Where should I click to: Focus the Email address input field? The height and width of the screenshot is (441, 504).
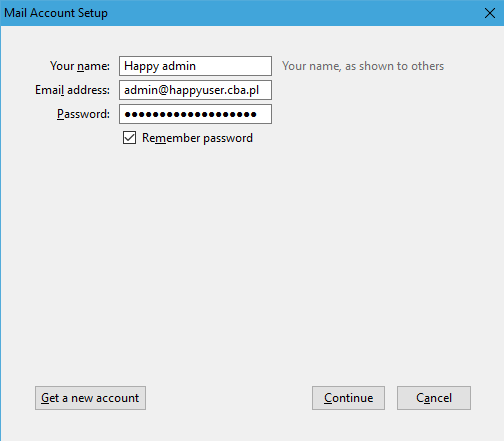pos(195,90)
